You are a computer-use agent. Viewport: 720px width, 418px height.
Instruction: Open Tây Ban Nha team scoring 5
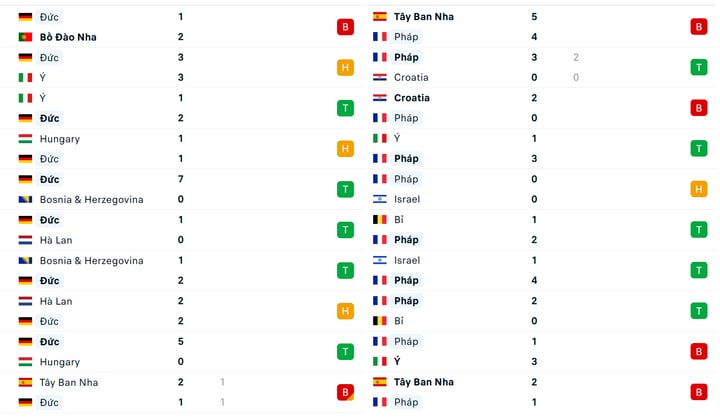[x=423, y=17]
